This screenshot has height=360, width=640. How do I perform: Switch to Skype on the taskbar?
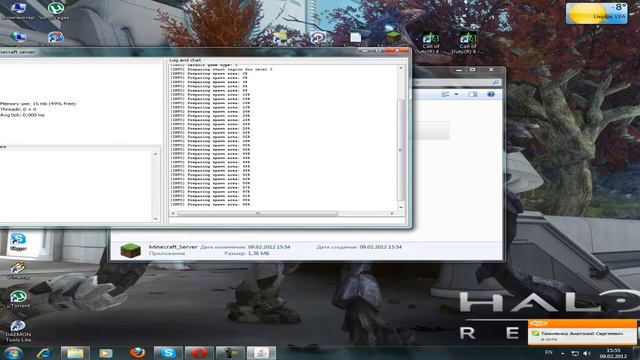pyautogui.click(x=168, y=353)
